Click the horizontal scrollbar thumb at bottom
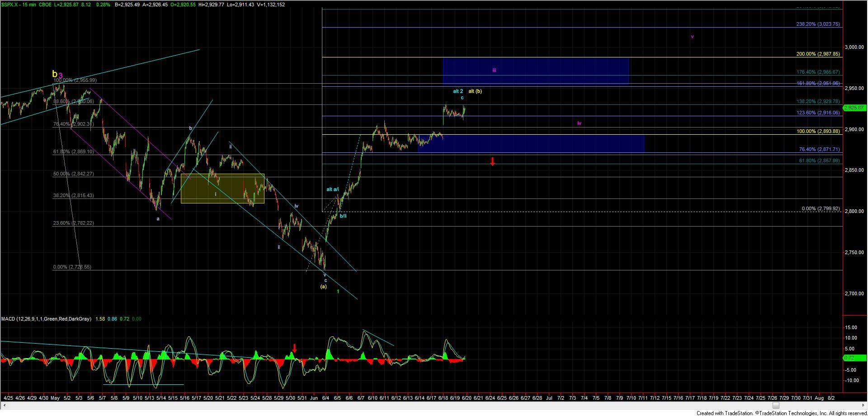Viewport: 868px width, 416px height. (x=776, y=406)
